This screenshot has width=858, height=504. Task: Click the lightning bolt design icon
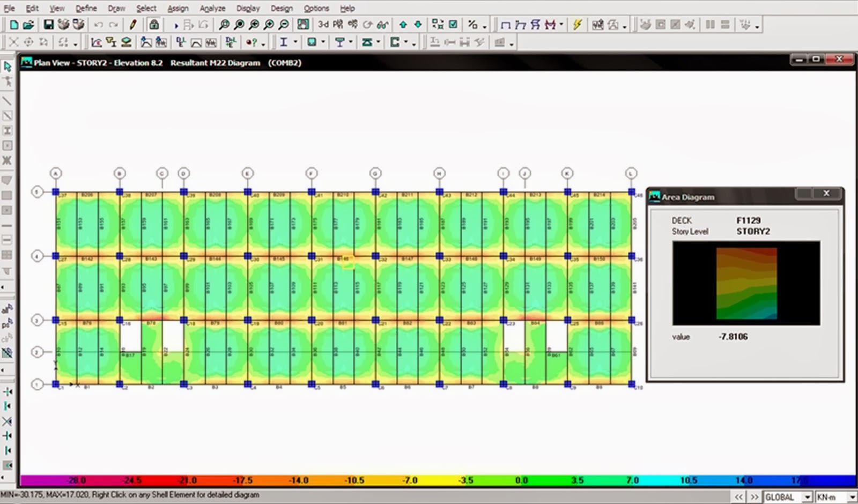pos(577,25)
